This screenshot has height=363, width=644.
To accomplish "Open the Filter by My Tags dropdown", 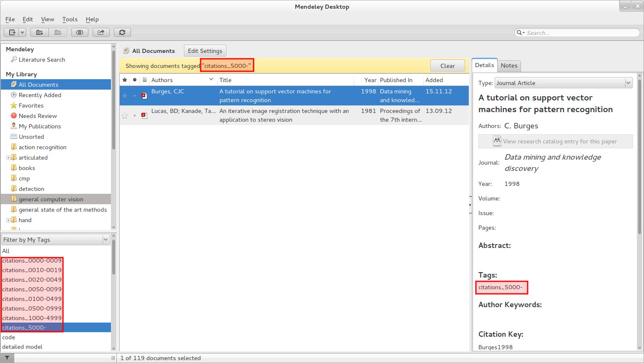I will click(x=56, y=240).
